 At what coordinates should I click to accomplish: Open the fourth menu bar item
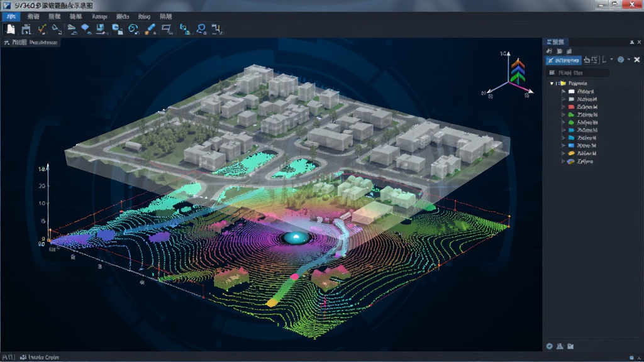tap(75, 16)
